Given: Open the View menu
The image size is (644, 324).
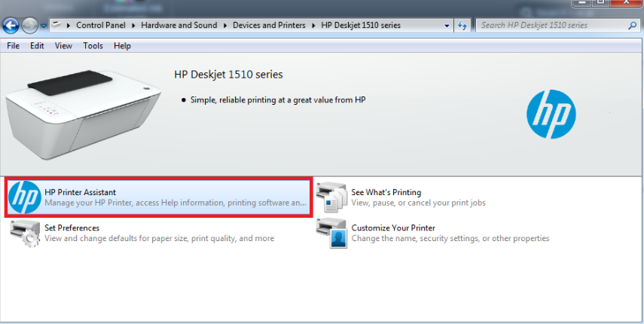Looking at the screenshot, I should (x=63, y=45).
